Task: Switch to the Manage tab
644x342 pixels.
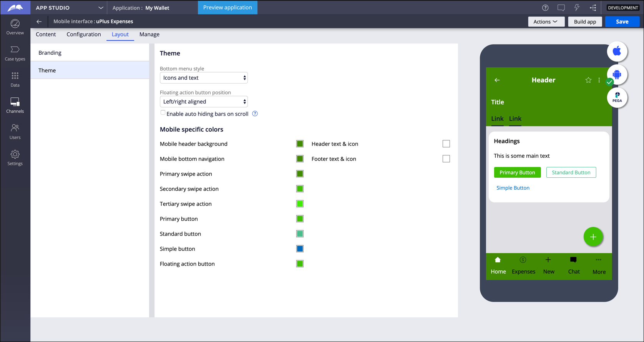Action: coord(149,34)
